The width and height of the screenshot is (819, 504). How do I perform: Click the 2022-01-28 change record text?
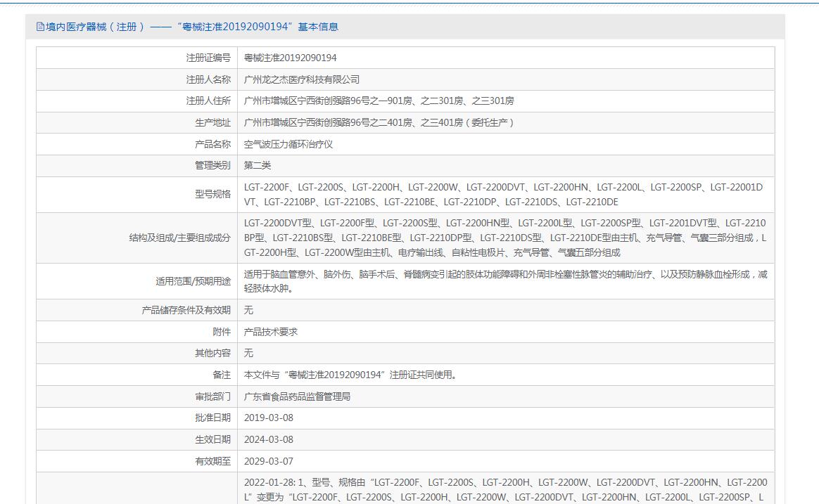(x=504, y=489)
